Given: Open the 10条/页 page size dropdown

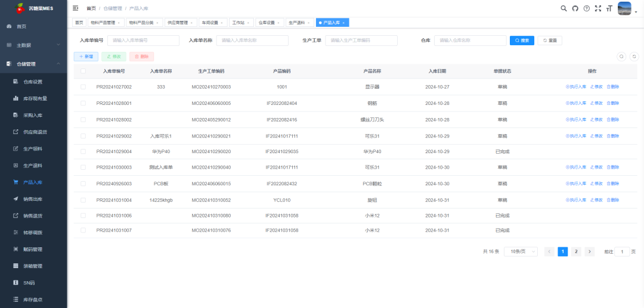Looking at the screenshot, I should [521, 251].
